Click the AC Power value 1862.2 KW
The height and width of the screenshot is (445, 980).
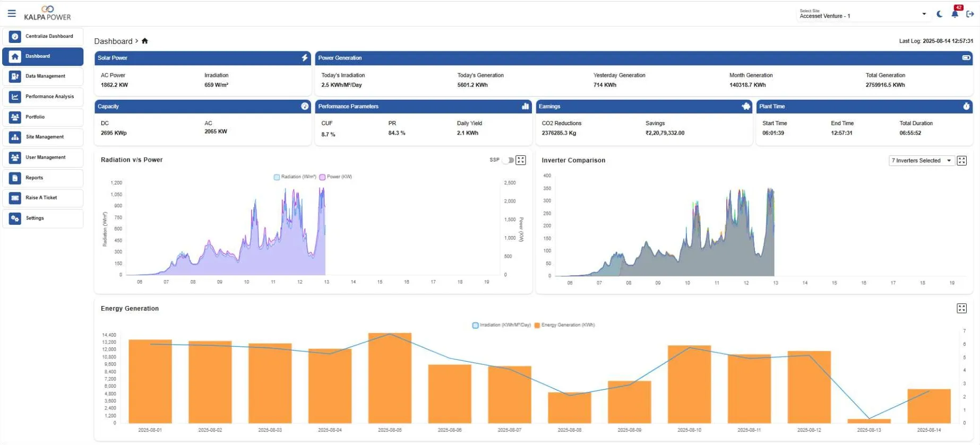(x=114, y=85)
